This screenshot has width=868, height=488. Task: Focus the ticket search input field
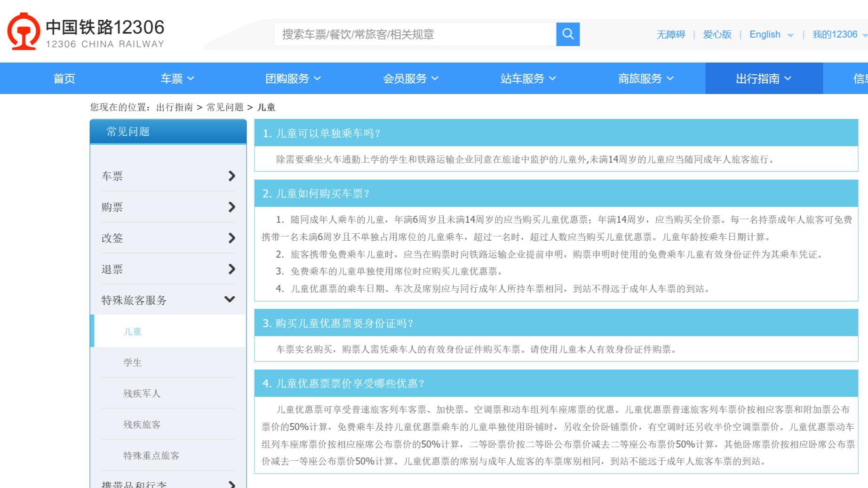tap(415, 34)
